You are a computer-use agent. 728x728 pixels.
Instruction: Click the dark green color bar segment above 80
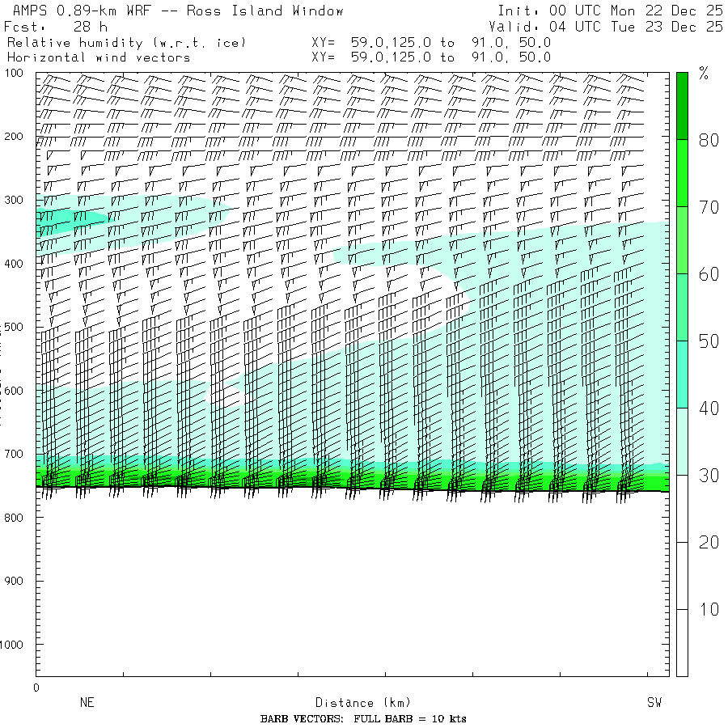682,106
